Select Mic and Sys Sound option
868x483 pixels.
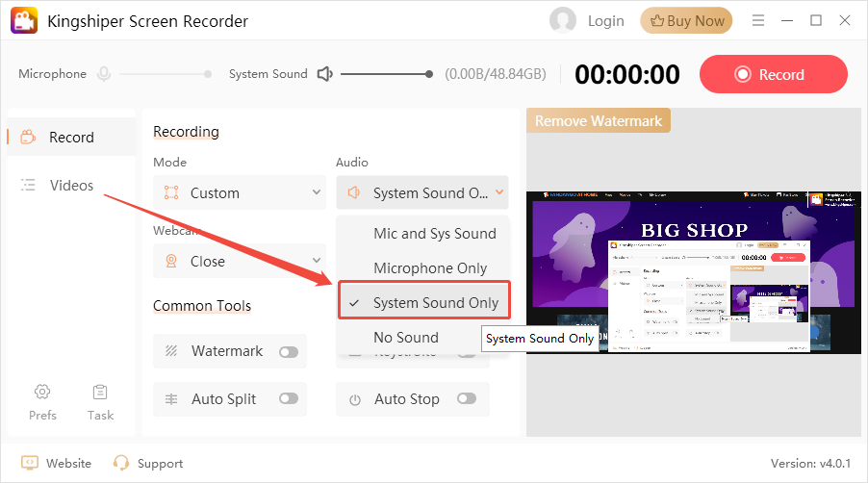[423, 234]
